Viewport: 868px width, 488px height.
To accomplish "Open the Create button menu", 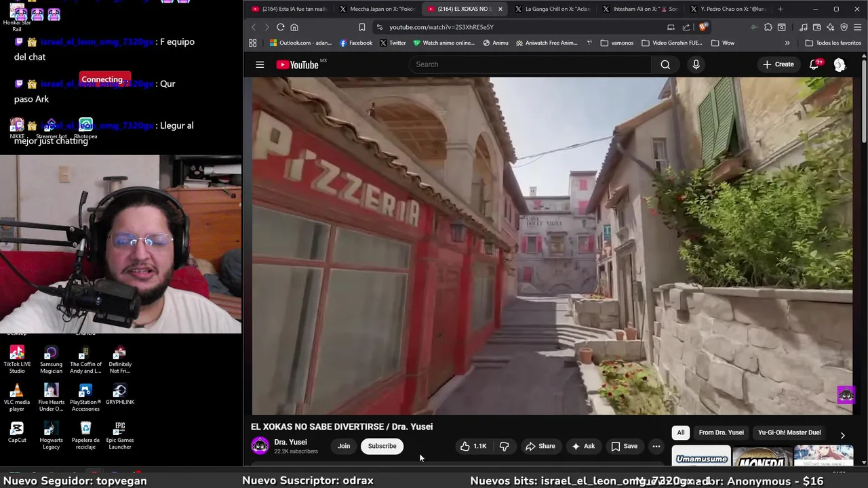I will pos(778,64).
